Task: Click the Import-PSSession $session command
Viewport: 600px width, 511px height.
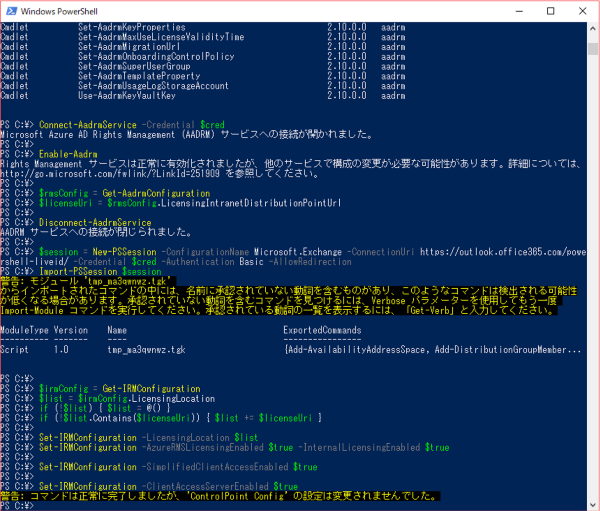Action: coord(100,272)
